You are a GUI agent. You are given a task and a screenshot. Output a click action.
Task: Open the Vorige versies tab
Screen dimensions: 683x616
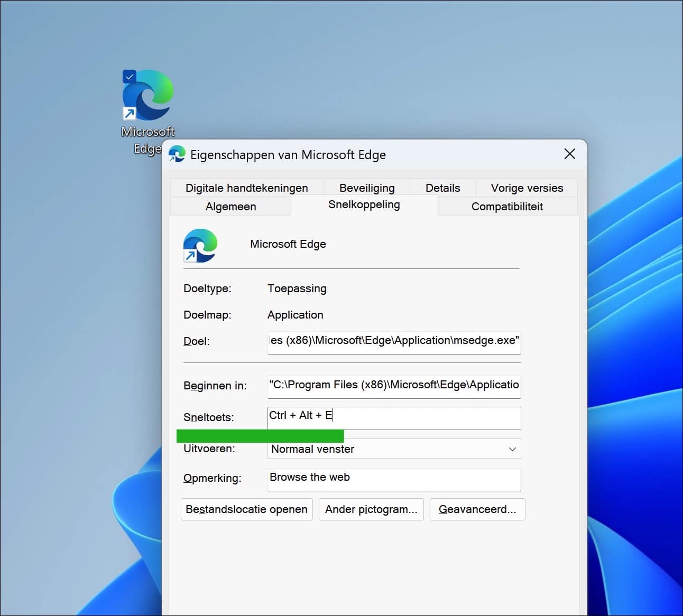[526, 188]
